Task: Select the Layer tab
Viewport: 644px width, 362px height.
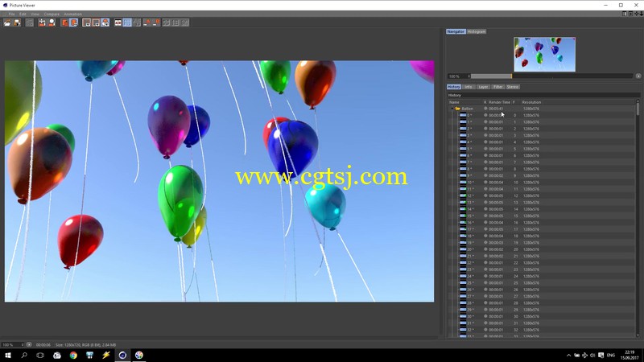Action: (x=483, y=87)
